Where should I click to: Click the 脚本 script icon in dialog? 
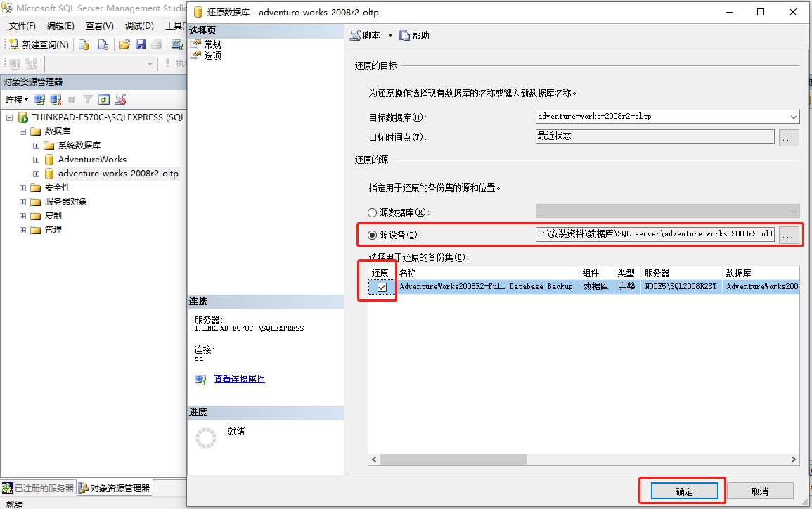tap(355, 35)
